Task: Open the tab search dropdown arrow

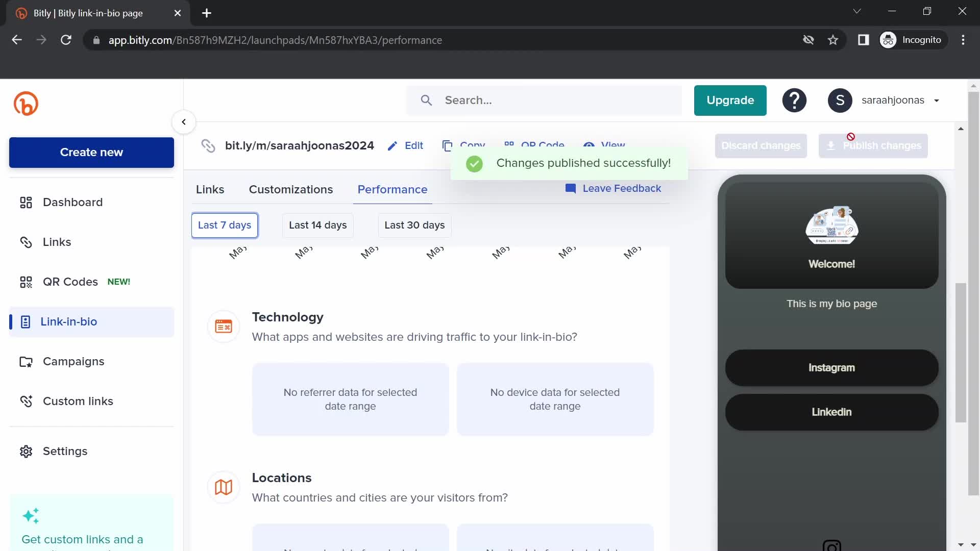Action: [x=857, y=11]
